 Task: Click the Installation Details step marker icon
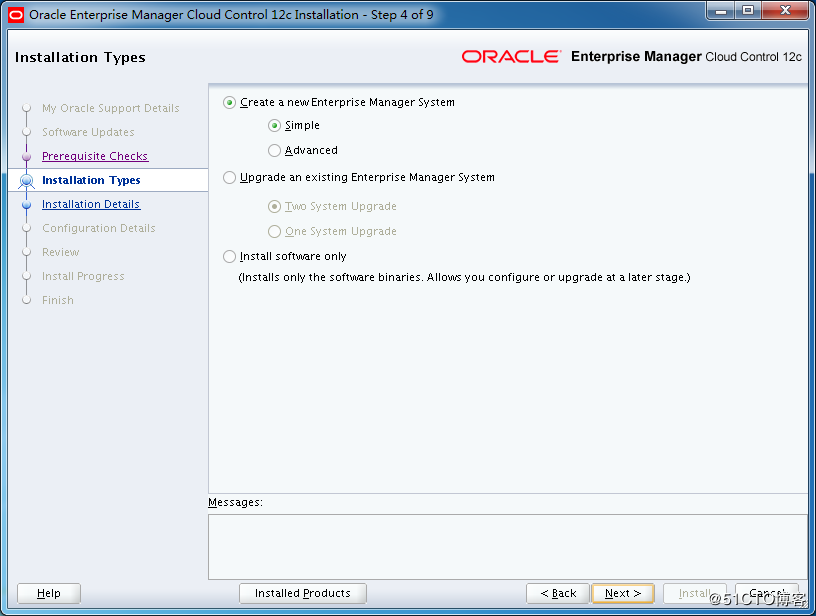coord(27,205)
